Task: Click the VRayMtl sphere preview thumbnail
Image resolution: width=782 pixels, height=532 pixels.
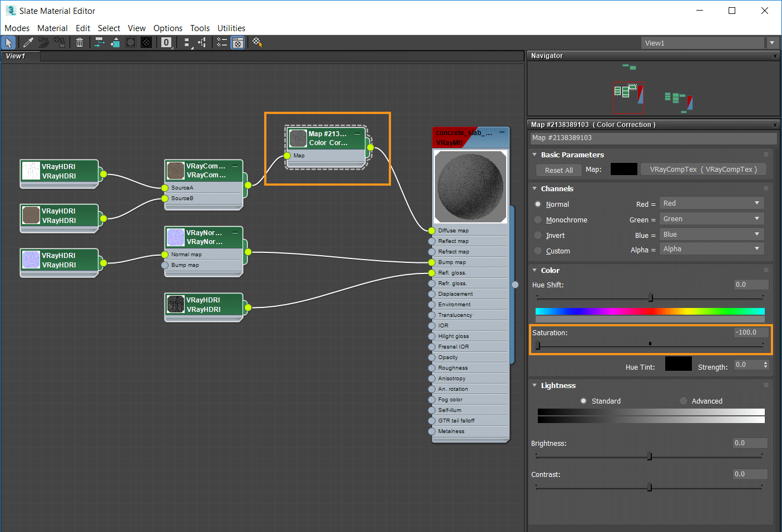Action: click(x=471, y=186)
